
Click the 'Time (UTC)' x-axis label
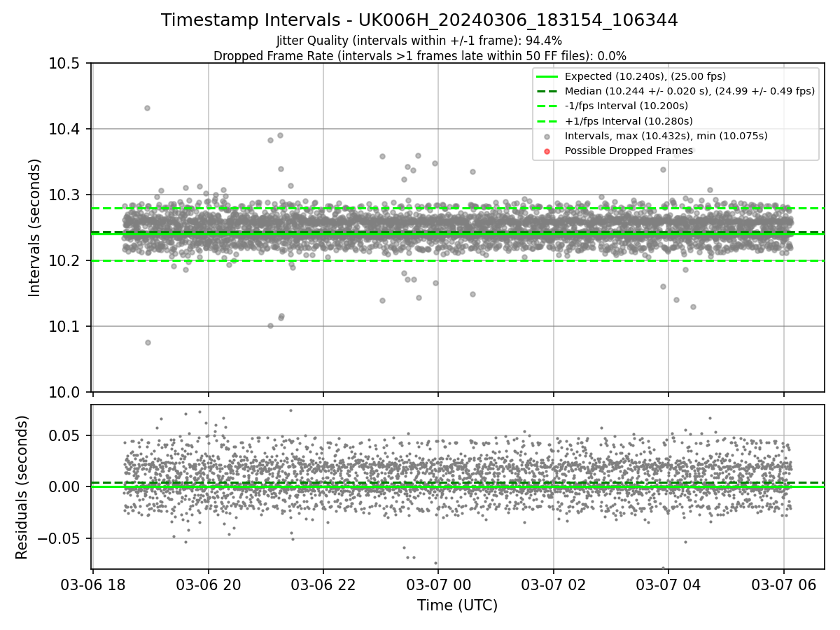pos(457,605)
